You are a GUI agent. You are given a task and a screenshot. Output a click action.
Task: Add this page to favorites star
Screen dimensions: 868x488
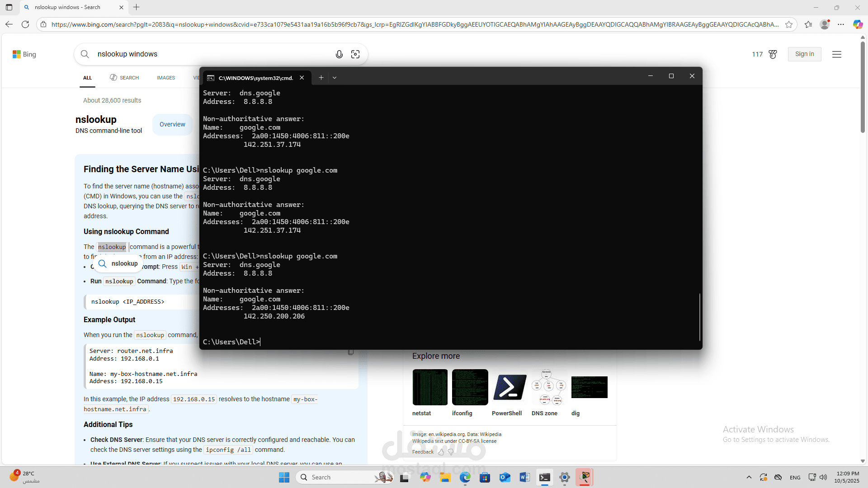(x=789, y=24)
